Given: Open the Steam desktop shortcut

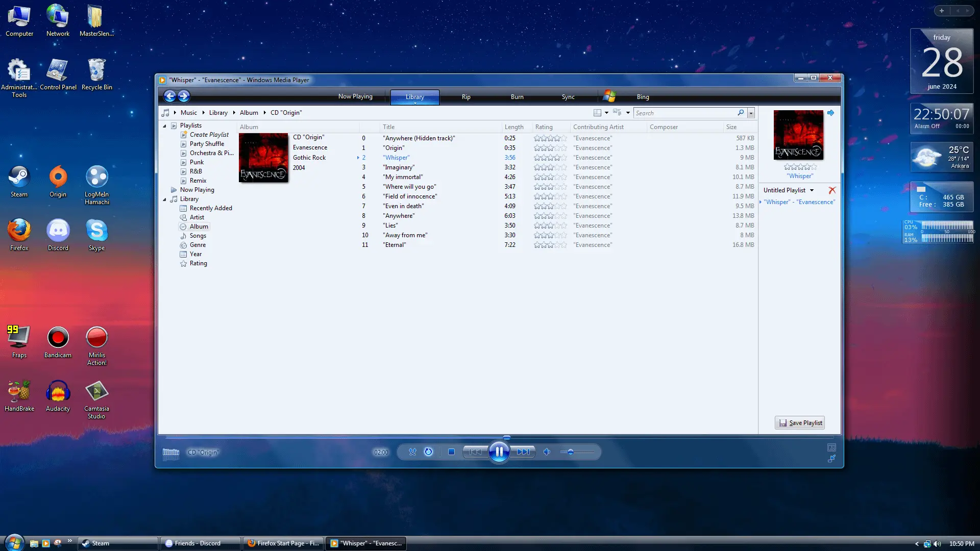Looking at the screenshot, I should click(19, 182).
